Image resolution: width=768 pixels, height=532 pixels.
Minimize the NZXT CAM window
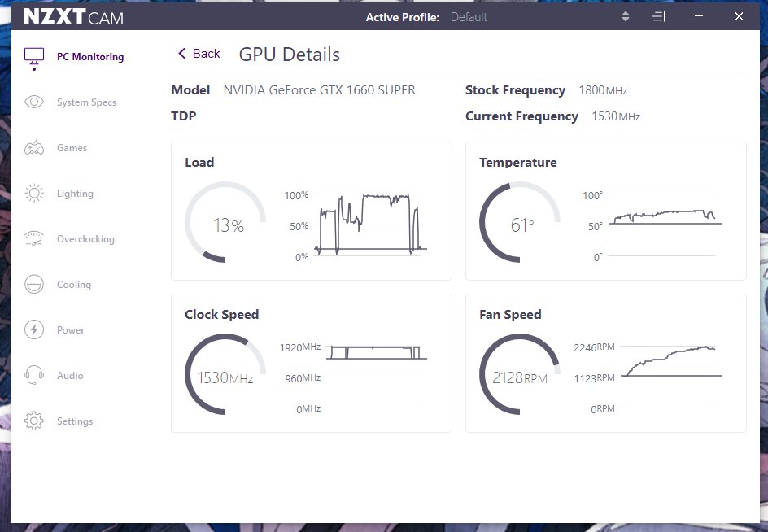point(699,16)
